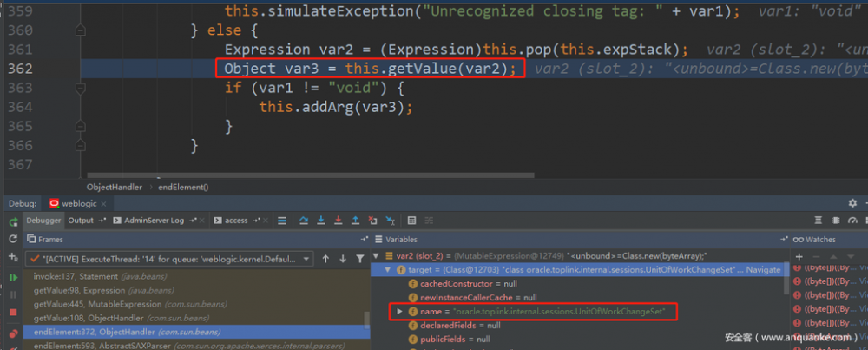Click the Run to Cursor icon
The width and height of the screenshot is (868, 350).
point(391,221)
